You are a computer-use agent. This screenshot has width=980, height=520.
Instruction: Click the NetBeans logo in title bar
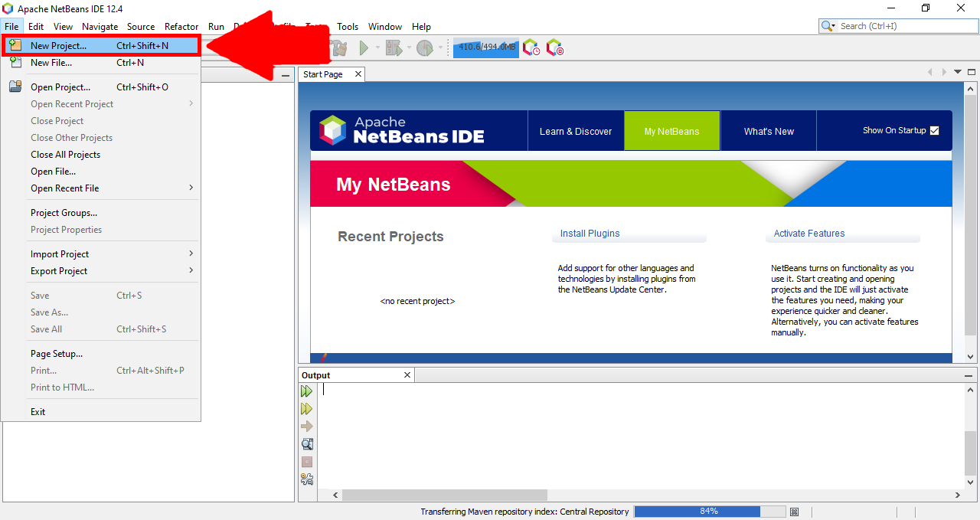pyautogui.click(x=8, y=8)
